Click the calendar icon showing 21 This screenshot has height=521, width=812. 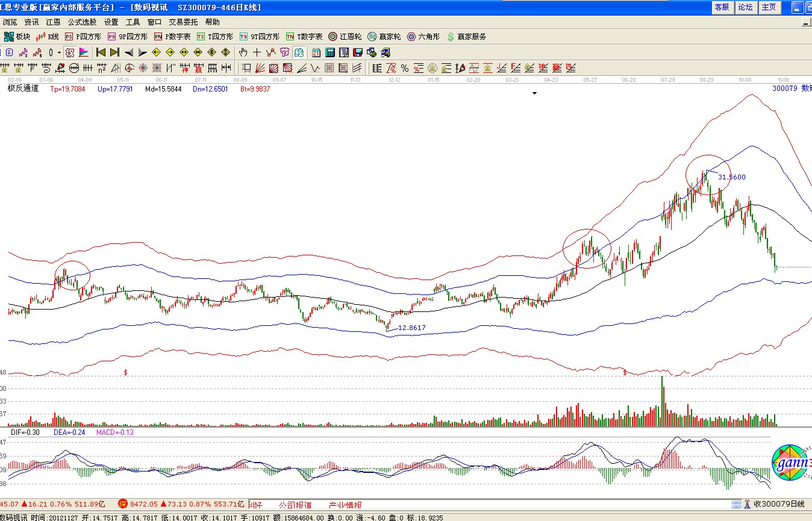click(x=316, y=52)
